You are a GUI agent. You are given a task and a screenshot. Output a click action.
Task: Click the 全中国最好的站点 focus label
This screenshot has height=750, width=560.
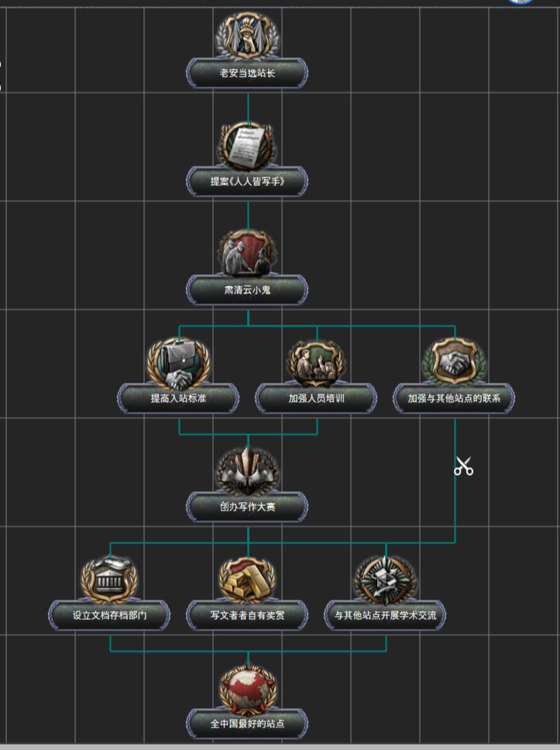(248, 724)
